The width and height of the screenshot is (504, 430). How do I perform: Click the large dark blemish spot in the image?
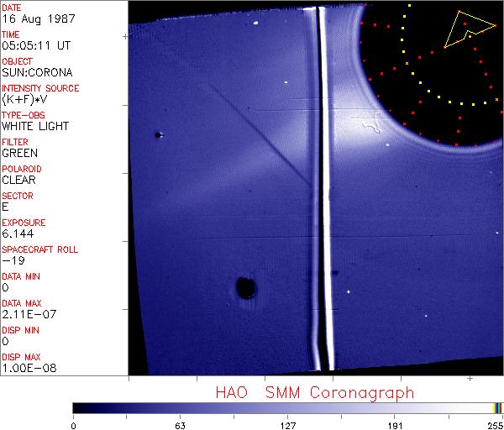[x=246, y=287]
